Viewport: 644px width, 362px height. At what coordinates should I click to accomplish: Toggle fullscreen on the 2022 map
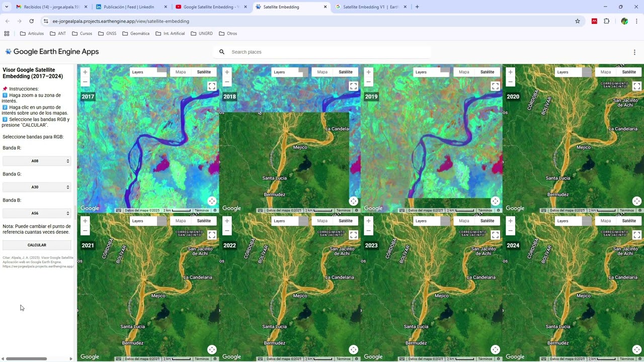point(354,235)
